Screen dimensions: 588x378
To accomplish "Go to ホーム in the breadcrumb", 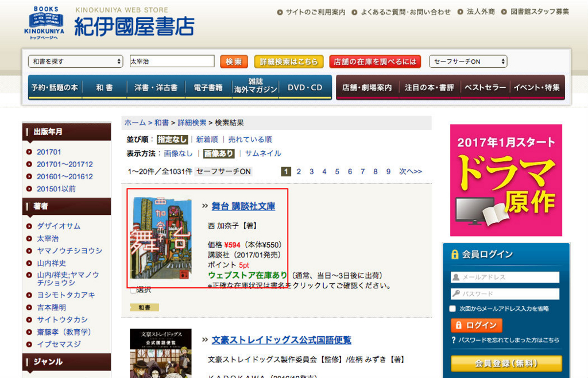I will click(135, 122).
